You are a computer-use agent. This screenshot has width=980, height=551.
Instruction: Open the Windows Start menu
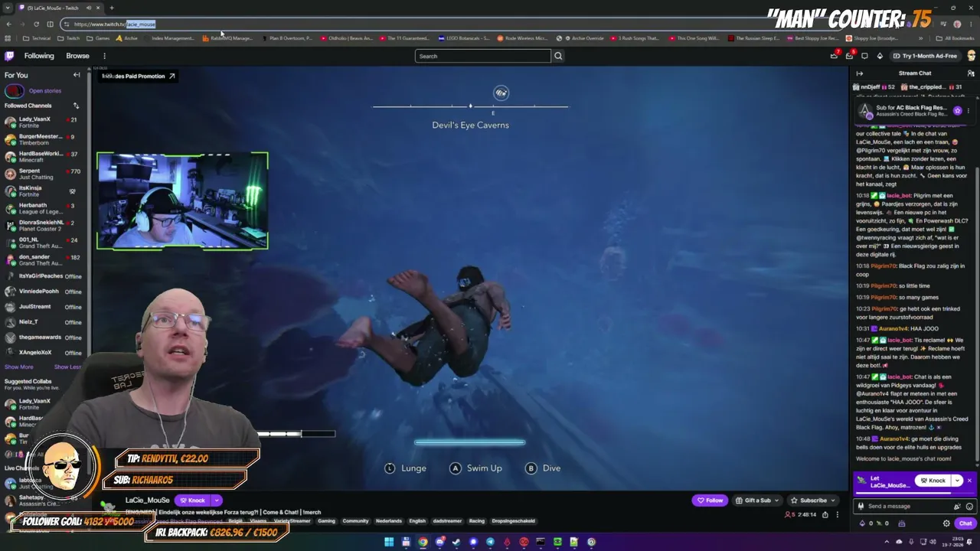389,542
